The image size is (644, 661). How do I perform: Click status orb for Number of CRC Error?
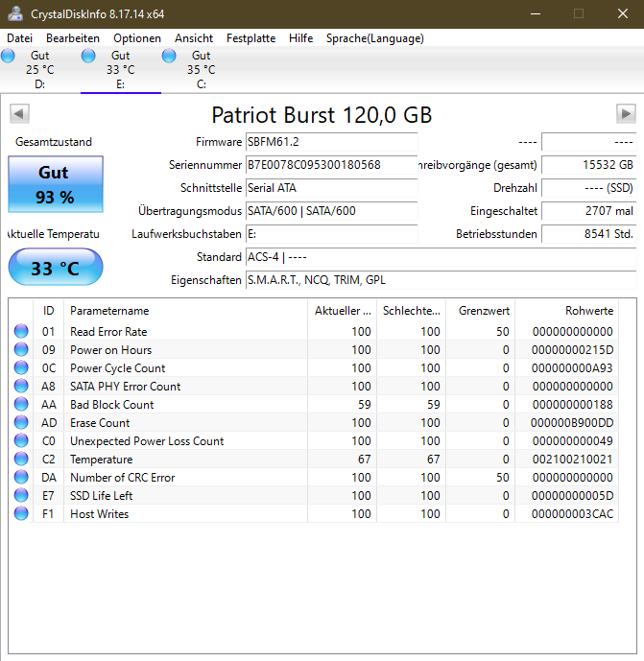coord(21,477)
